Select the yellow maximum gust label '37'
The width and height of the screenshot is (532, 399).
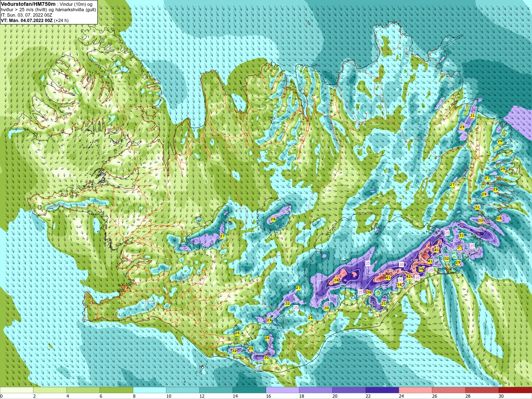tap(460, 247)
